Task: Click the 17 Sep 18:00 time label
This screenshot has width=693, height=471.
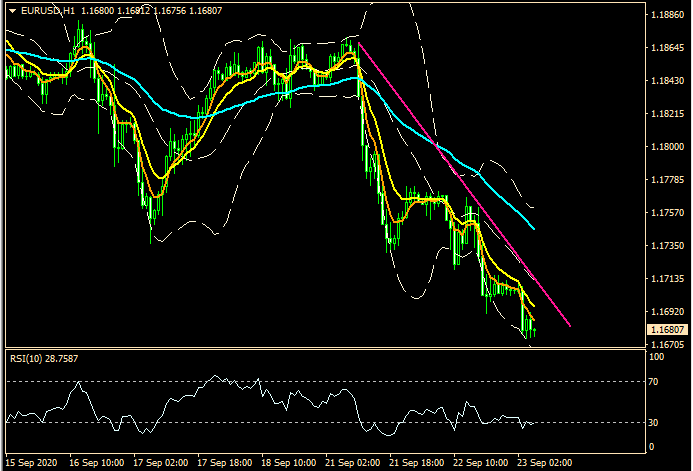Action: pyautogui.click(x=226, y=464)
